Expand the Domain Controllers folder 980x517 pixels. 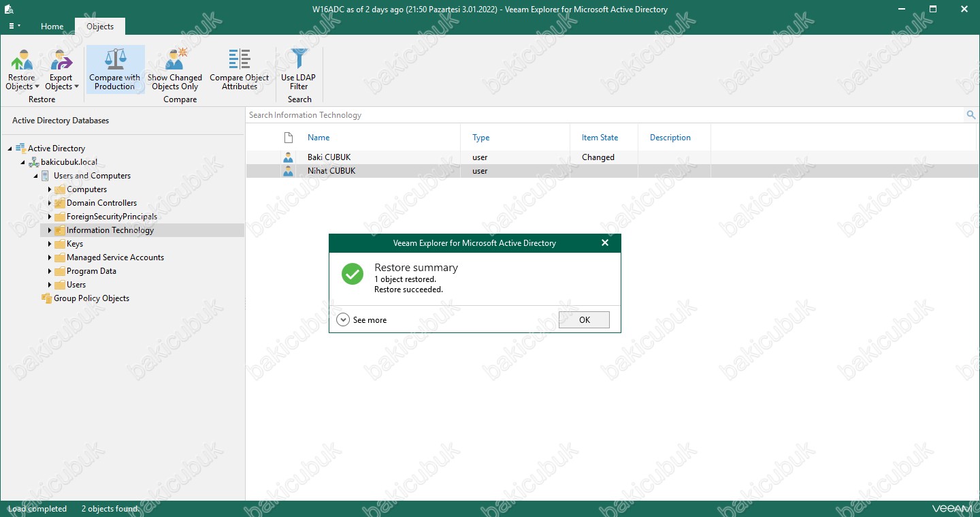pos(50,203)
